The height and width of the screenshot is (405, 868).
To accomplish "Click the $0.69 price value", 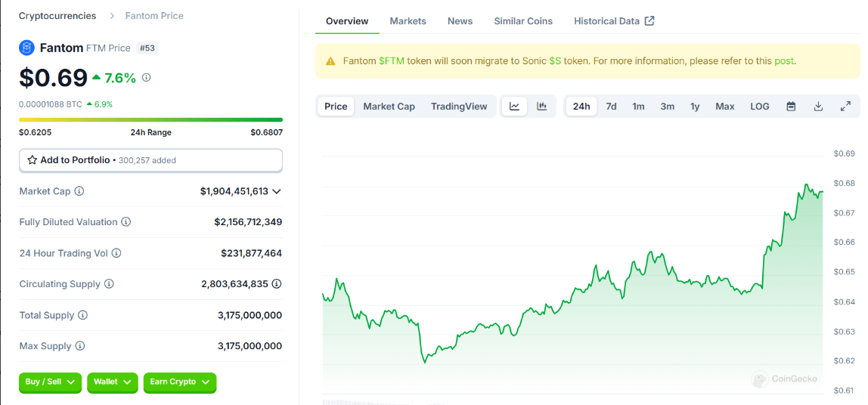I will (53, 78).
